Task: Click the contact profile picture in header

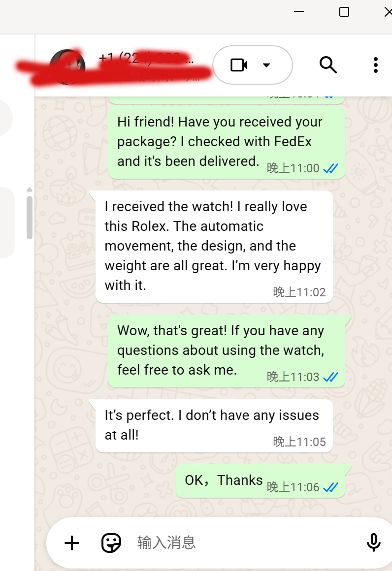Action: (x=67, y=66)
